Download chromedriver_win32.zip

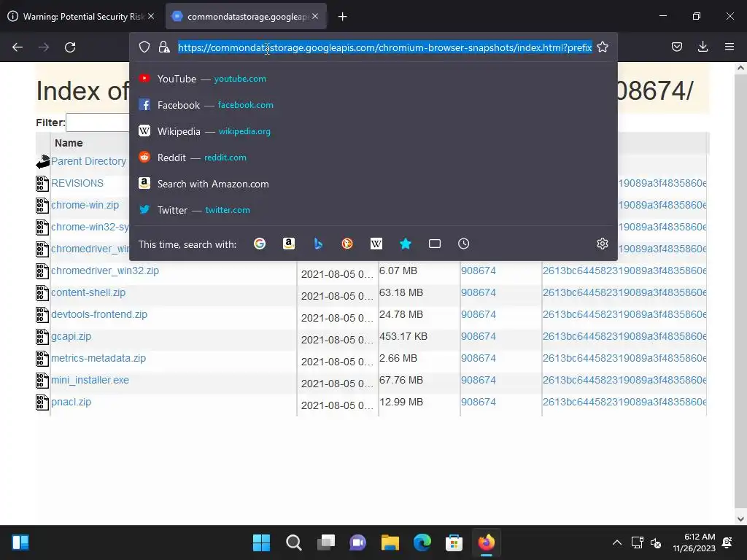coord(105,271)
